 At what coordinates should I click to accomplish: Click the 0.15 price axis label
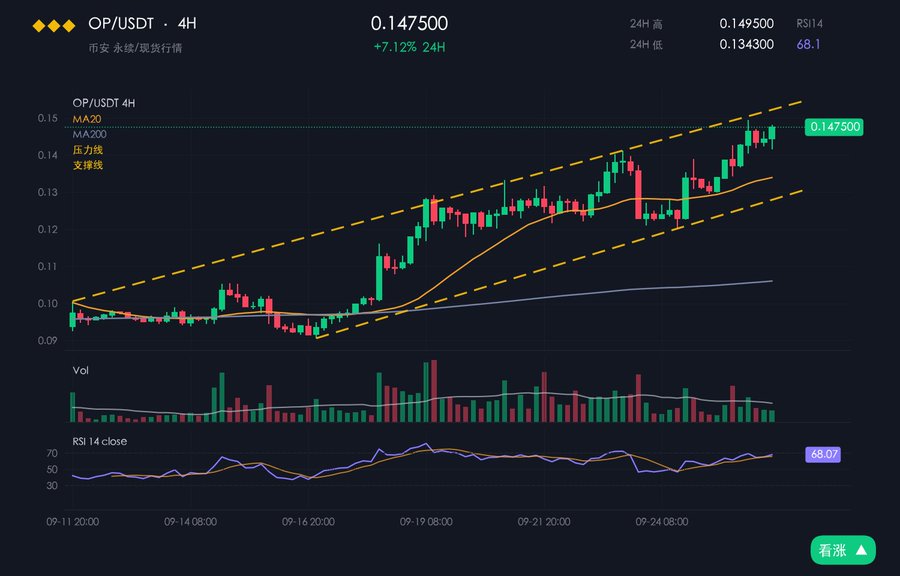coord(48,118)
